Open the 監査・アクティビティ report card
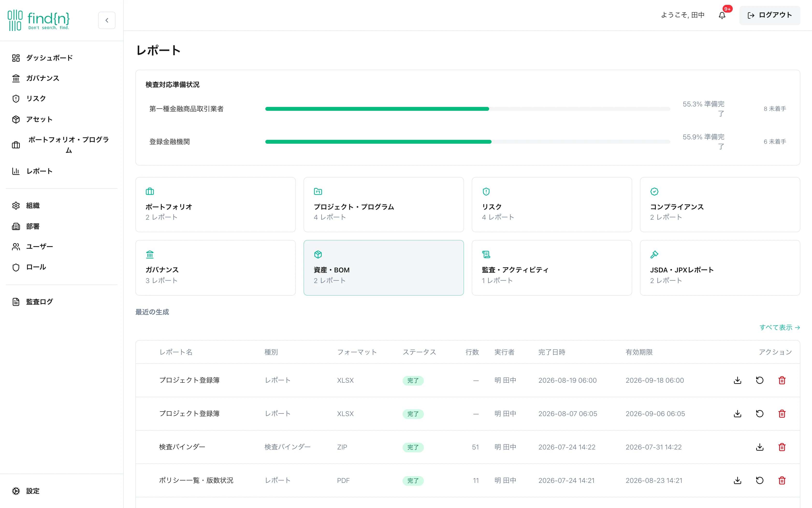Image resolution: width=812 pixels, height=508 pixels. [x=552, y=268]
